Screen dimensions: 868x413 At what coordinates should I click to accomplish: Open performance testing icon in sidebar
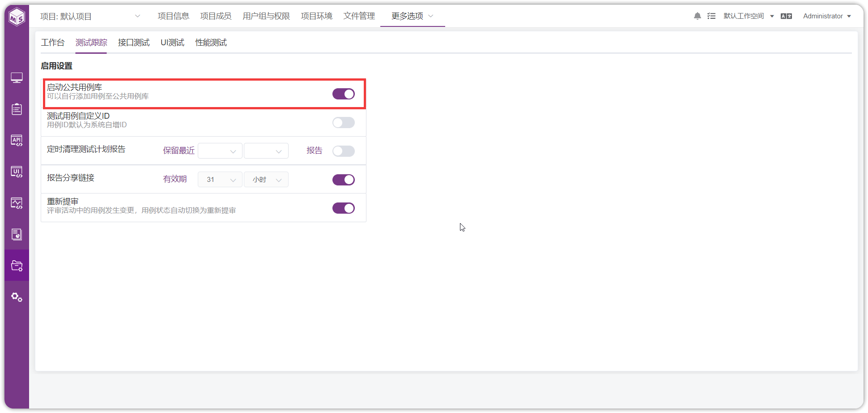tap(17, 203)
